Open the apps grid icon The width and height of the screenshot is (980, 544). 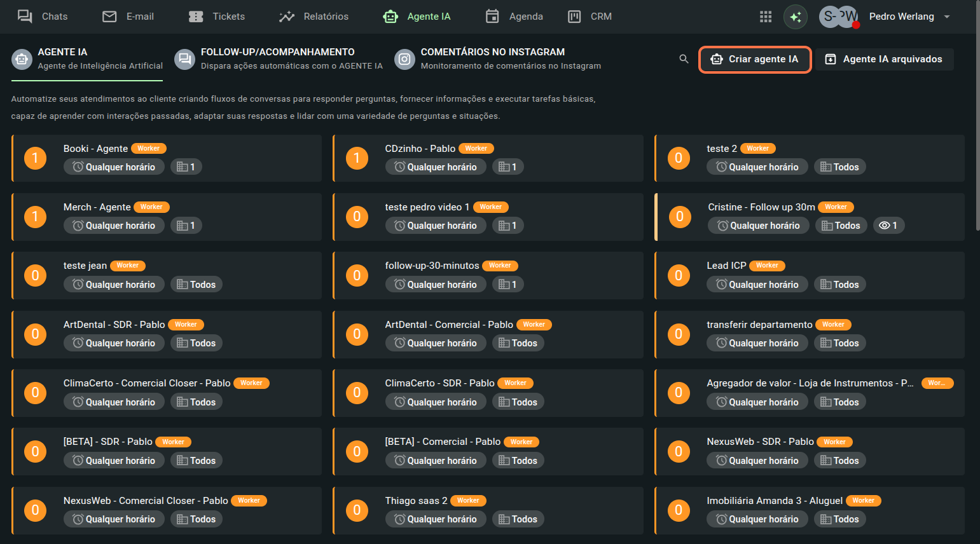pos(766,17)
